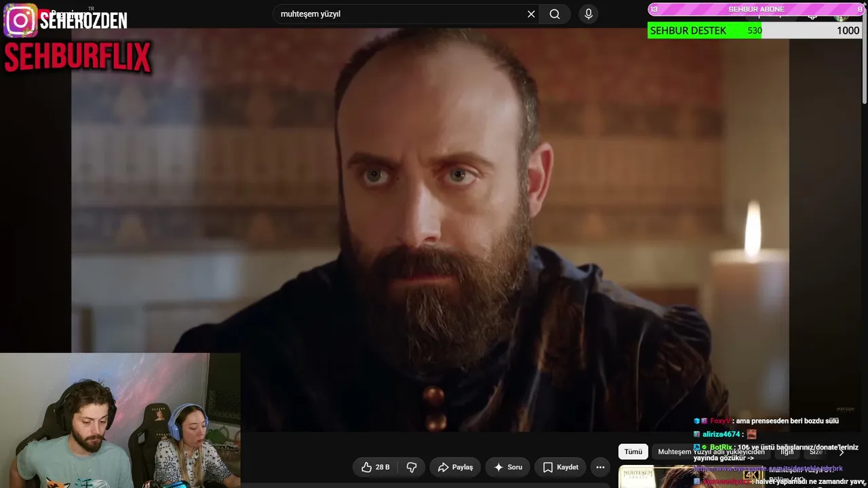Show more filter chips with right chevron
Image resolution: width=868 pixels, height=488 pixels.
coord(842,452)
